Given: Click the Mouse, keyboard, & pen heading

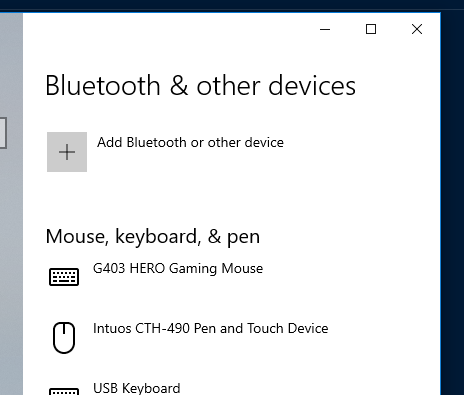Looking at the screenshot, I should [153, 237].
